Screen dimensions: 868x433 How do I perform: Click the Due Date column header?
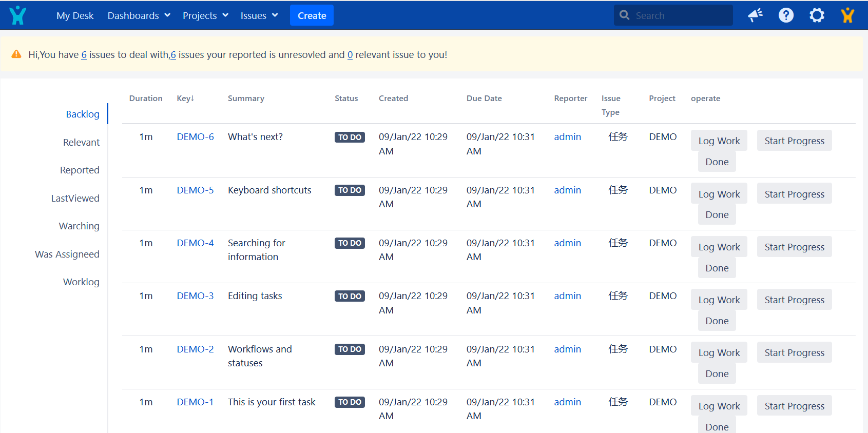pos(484,98)
